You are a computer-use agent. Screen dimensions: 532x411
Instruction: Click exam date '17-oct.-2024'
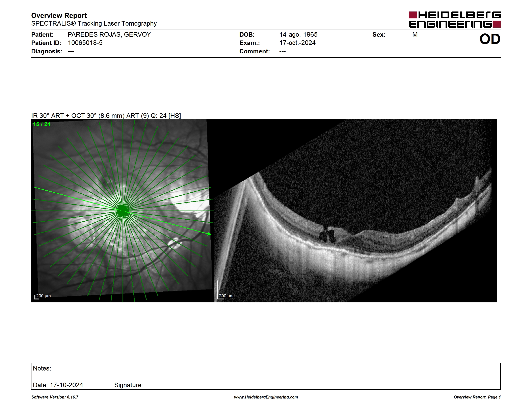297,43
